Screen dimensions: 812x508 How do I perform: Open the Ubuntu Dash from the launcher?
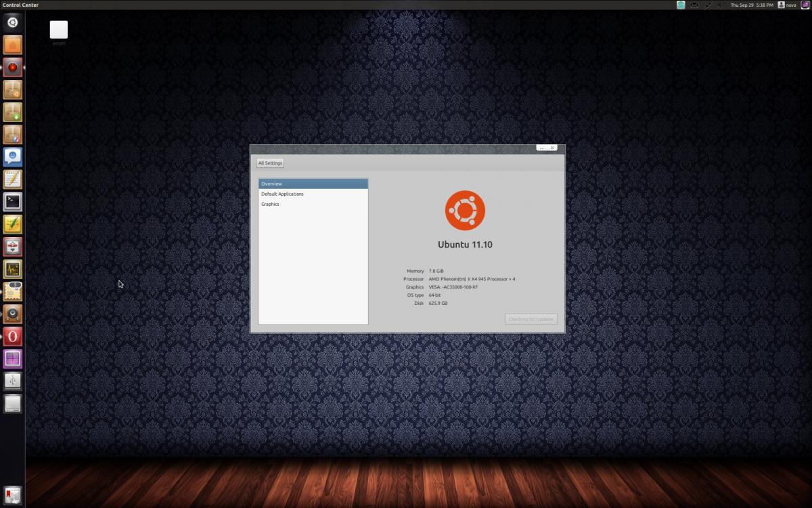click(x=12, y=22)
